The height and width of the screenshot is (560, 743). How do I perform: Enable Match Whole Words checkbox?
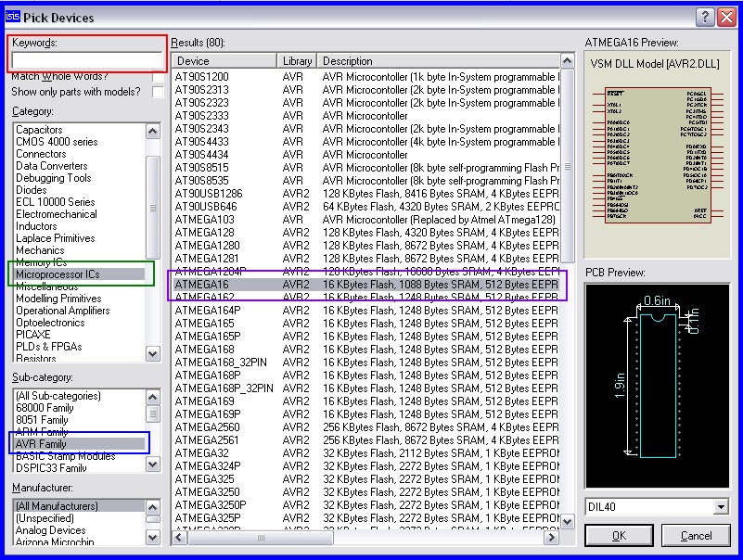point(158,77)
